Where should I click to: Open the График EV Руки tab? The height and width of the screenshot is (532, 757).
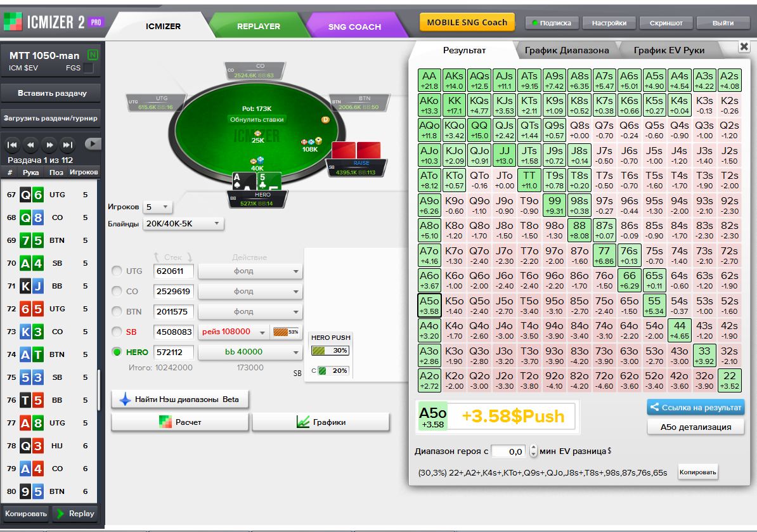tap(669, 50)
